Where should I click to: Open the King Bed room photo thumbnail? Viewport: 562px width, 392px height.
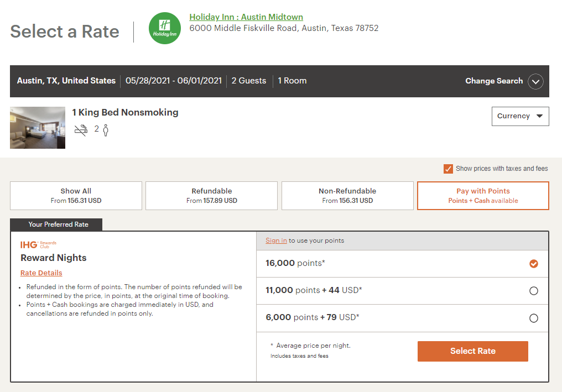pyautogui.click(x=38, y=128)
